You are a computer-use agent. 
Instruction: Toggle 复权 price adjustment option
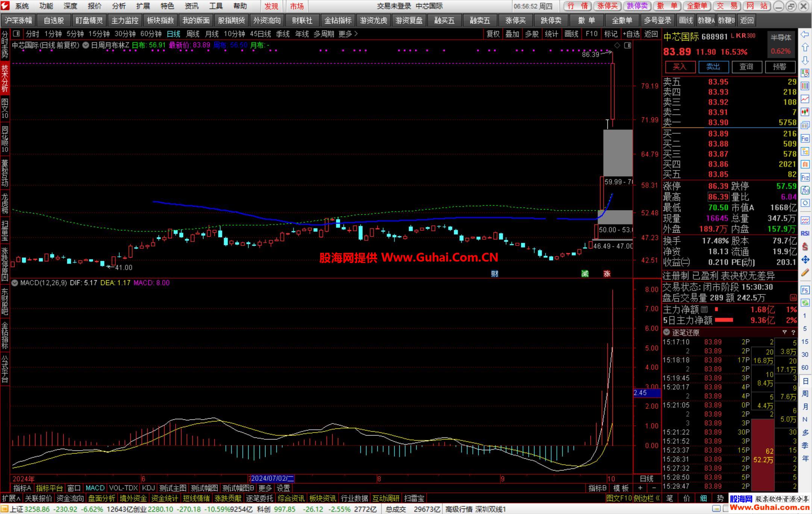point(493,34)
